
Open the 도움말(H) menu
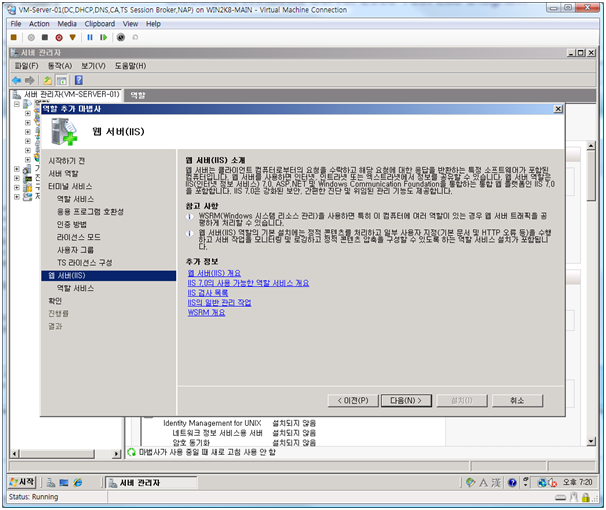coord(130,66)
